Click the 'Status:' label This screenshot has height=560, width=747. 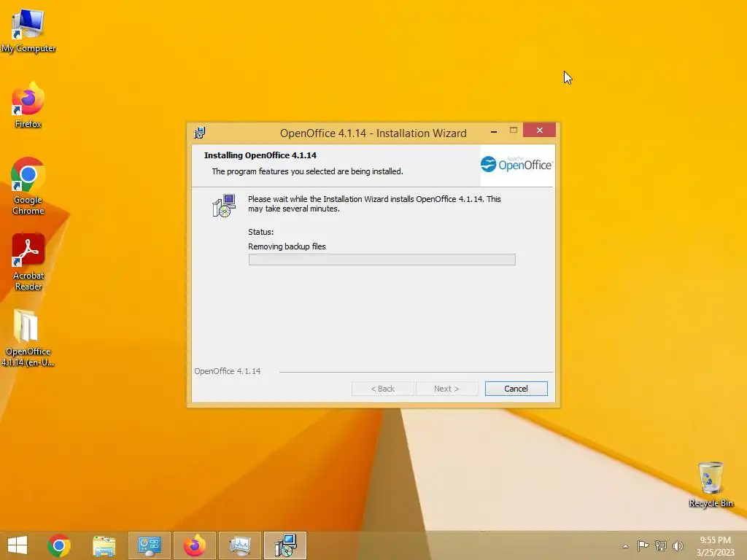tap(260, 232)
